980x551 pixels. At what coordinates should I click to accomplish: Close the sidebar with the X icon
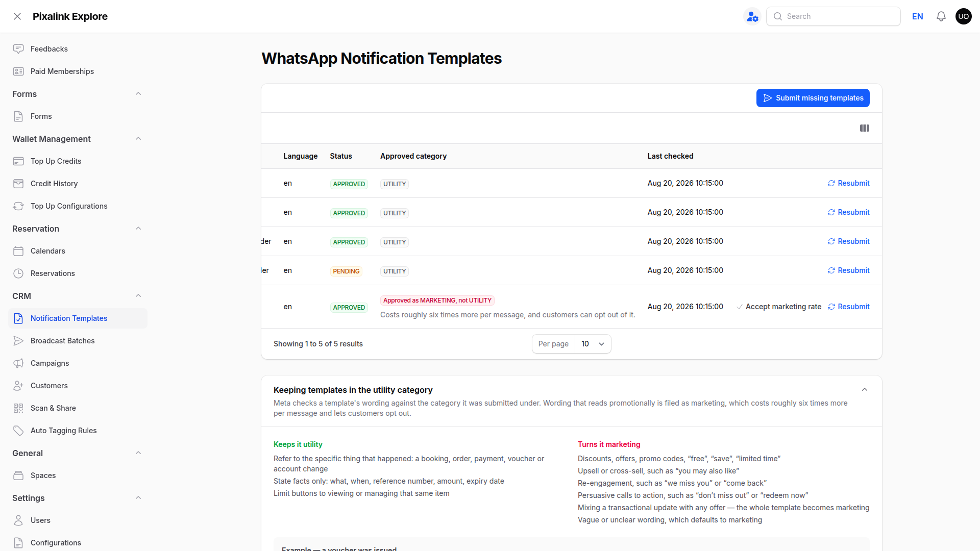(x=17, y=16)
